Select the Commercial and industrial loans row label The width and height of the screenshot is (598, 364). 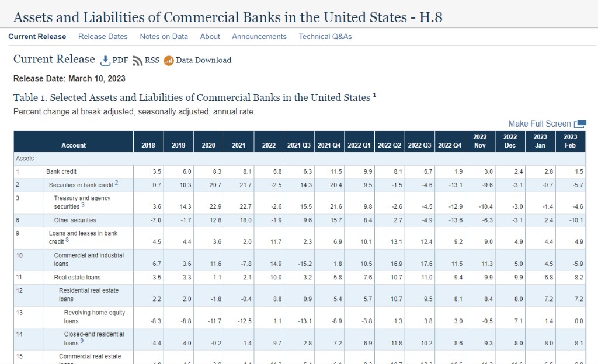89,260
